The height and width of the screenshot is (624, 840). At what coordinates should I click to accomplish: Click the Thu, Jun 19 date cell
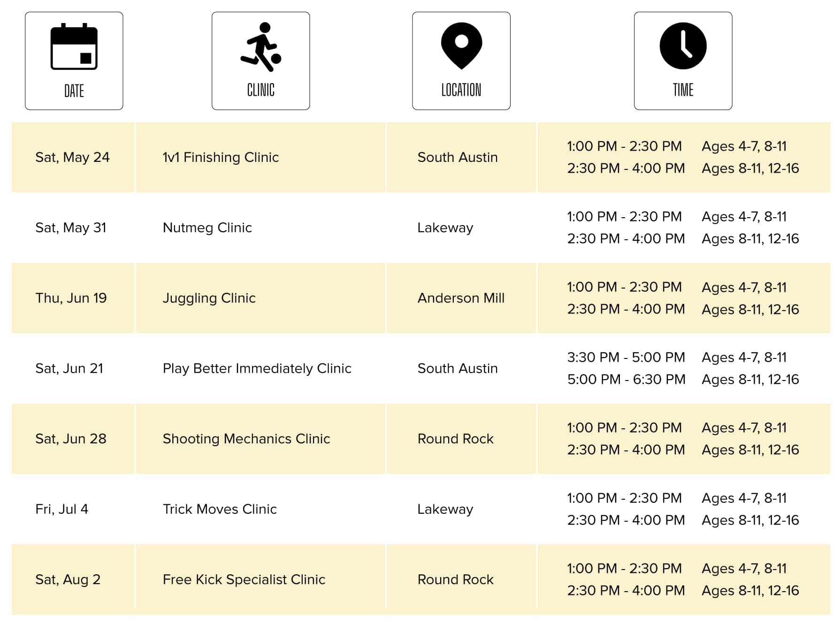[x=71, y=298]
